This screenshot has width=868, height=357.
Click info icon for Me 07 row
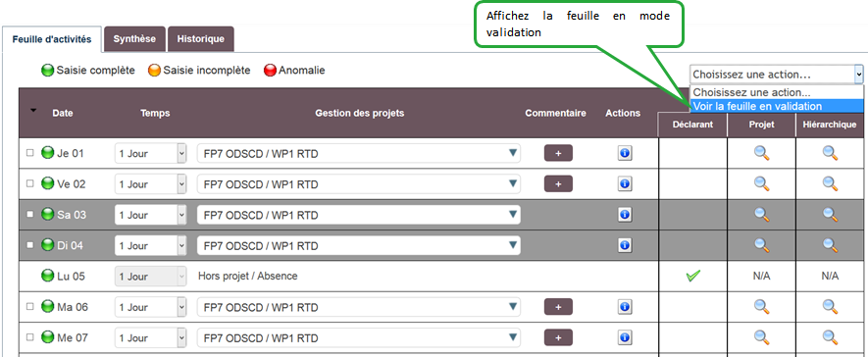pyautogui.click(x=625, y=337)
